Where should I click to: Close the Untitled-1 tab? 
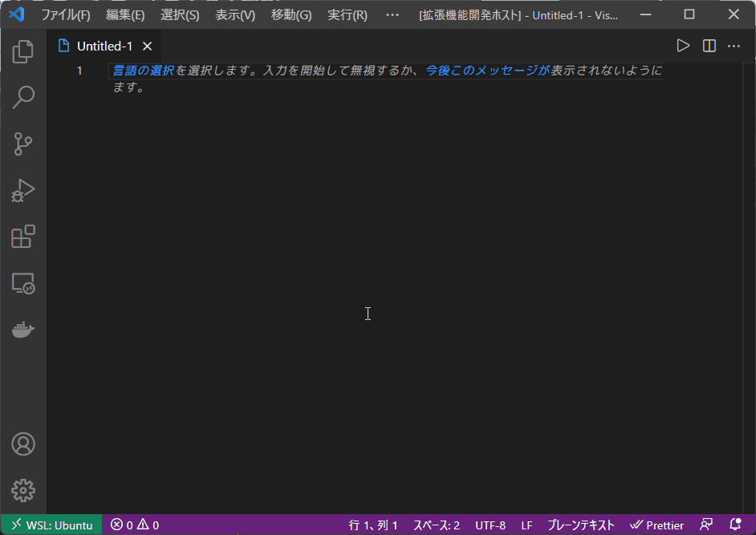[147, 46]
